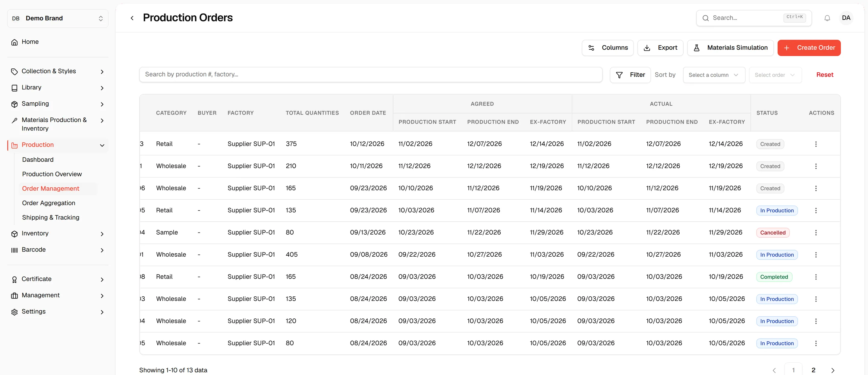Image resolution: width=868 pixels, height=375 pixels.
Task: Expand the Management section chevron
Action: pyautogui.click(x=102, y=296)
